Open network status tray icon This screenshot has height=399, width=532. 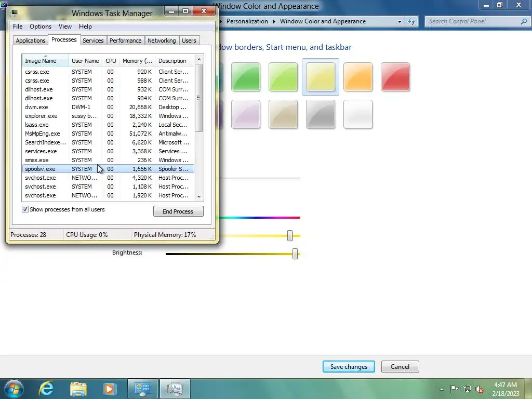pos(467,389)
